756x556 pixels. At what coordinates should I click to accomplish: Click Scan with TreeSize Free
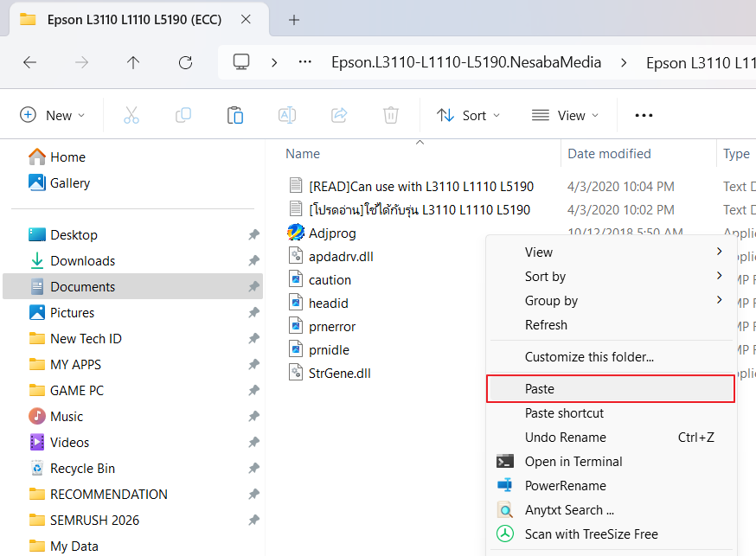pos(591,534)
